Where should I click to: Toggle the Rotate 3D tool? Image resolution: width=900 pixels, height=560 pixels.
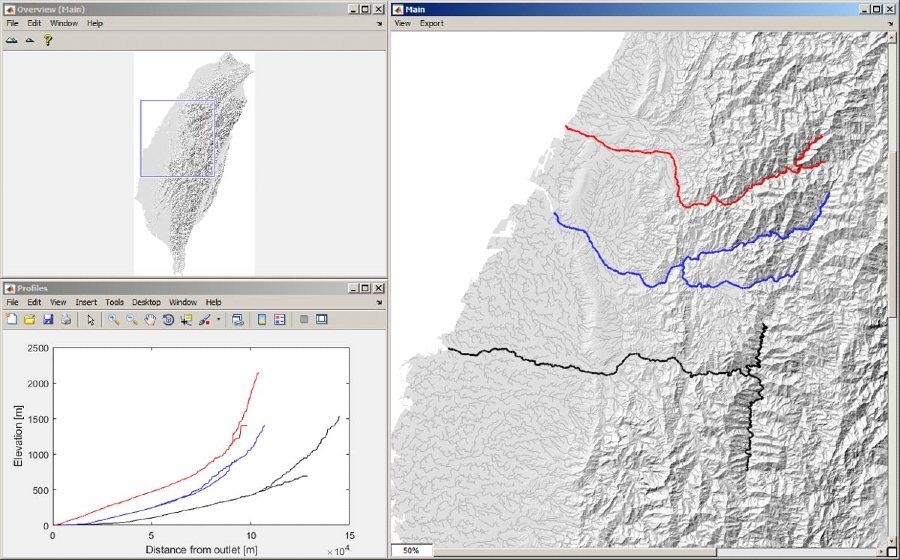click(x=168, y=320)
